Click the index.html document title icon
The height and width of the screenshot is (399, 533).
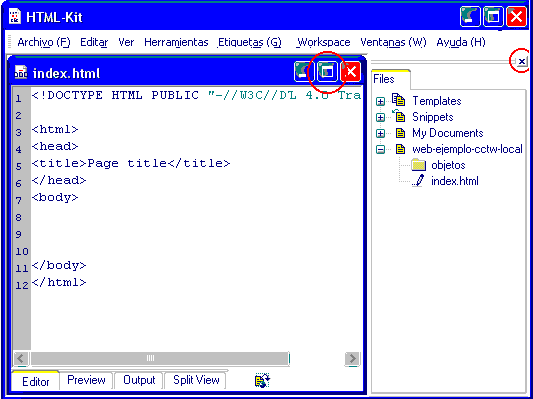pyautogui.click(x=21, y=73)
